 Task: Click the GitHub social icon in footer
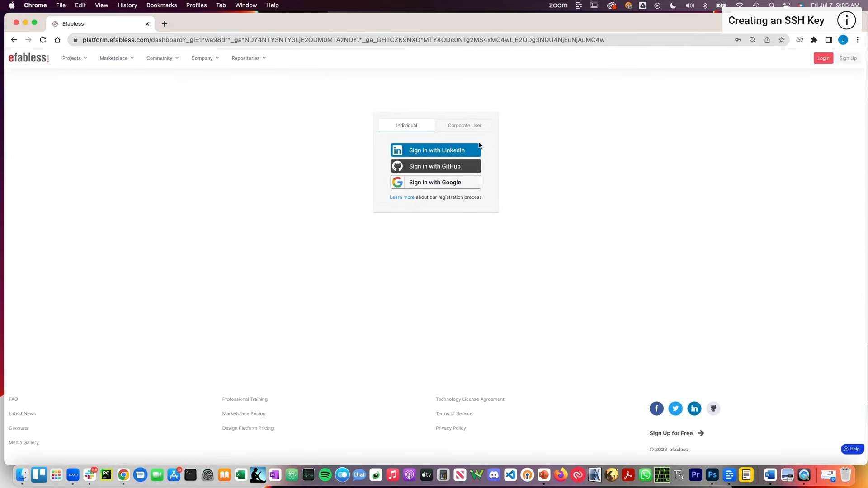pyautogui.click(x=713, y=408)
